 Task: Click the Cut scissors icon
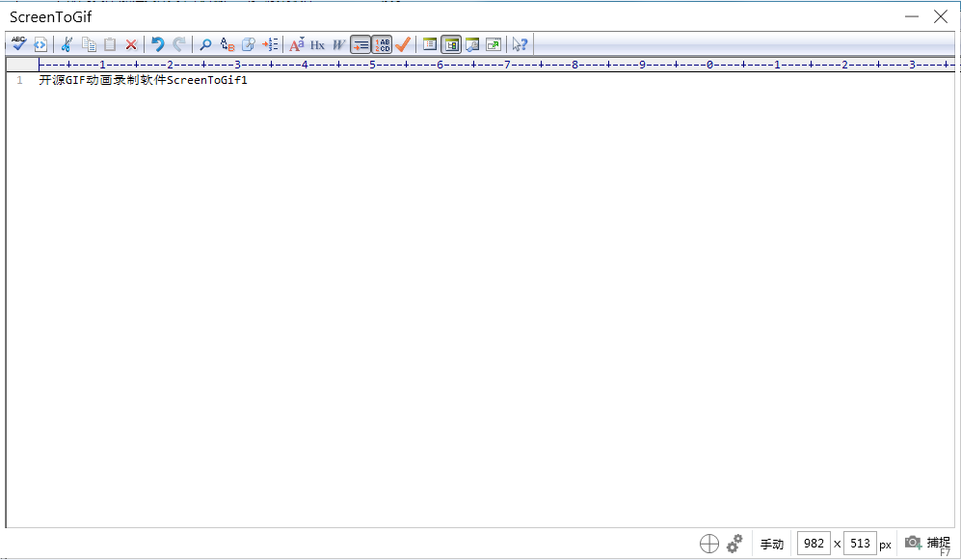click(x=67, y=44)
